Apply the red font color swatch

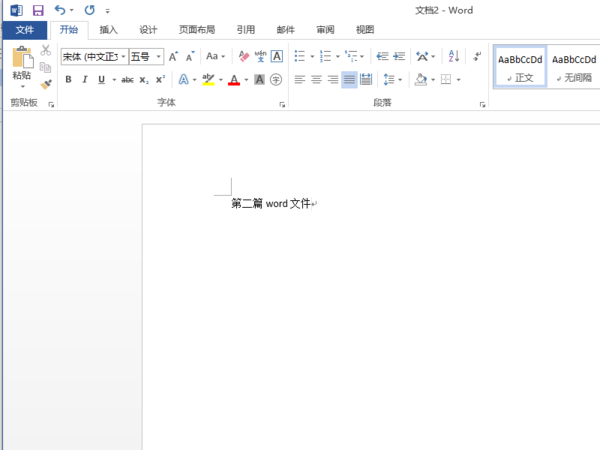[233, 80]
